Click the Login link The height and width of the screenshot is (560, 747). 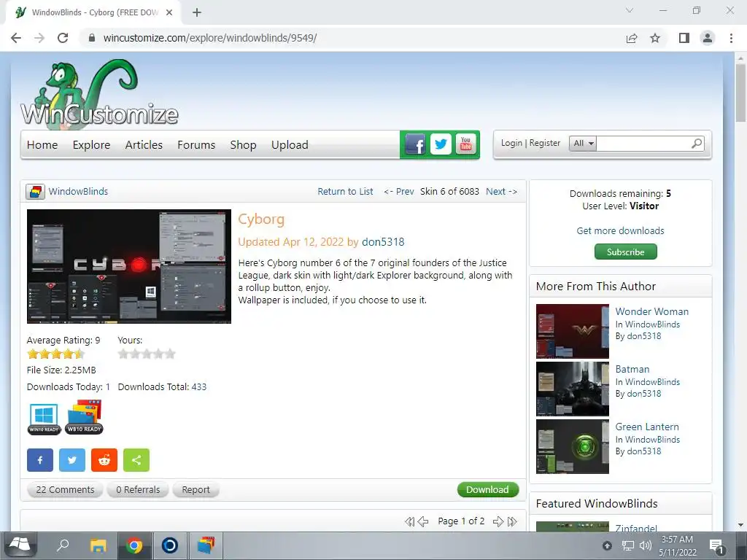[x=511, y=143]
